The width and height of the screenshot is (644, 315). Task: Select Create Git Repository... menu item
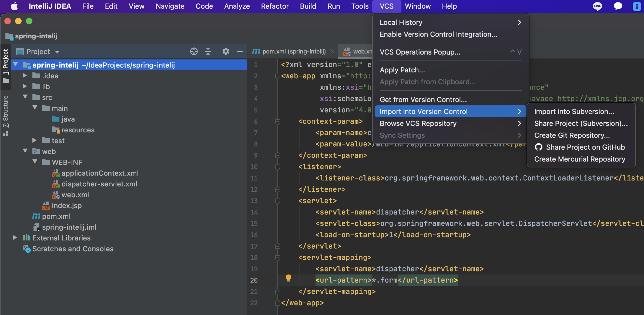(x=572, y=135)
